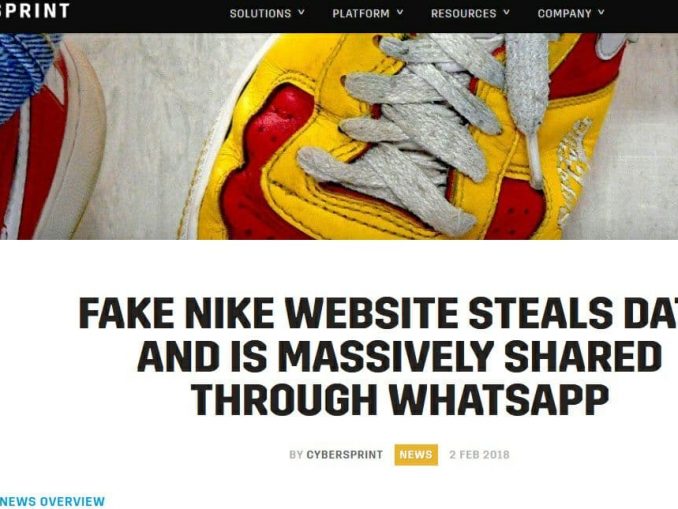The width and height of the screenshot is (678, 509).
Task: Expand the Company chevron arrow
Action: click(x=601, y=13)
